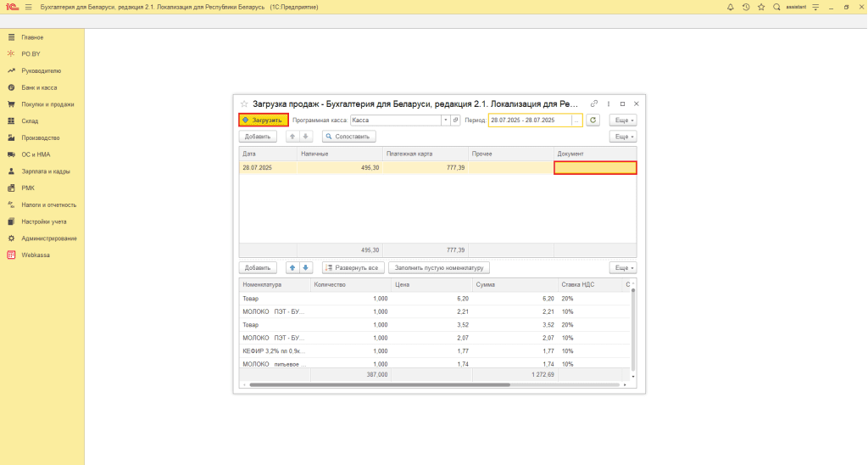Image resolution: width=868 pixels, height=465 pixels.
Task: Open the top Еще dropdown
Action: [623, 120]
